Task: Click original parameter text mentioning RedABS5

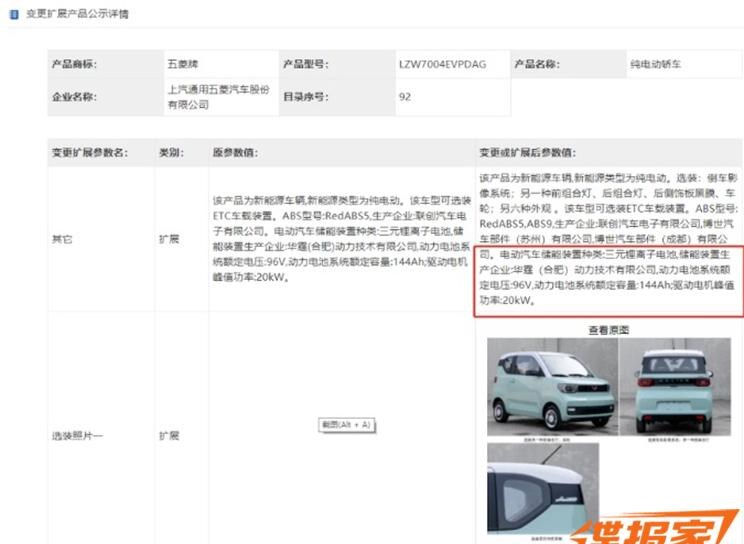Action: 341,239
